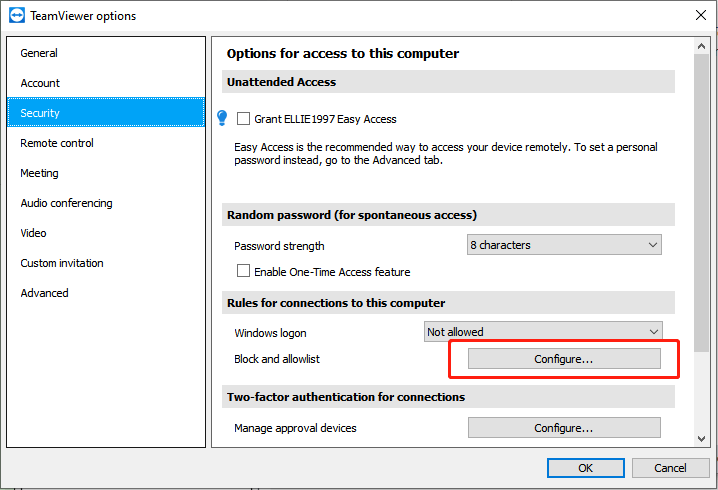Select the Advanced category
Image resolution: width=718 pixels, height=490 pixels.
click(x=44, y=293)
